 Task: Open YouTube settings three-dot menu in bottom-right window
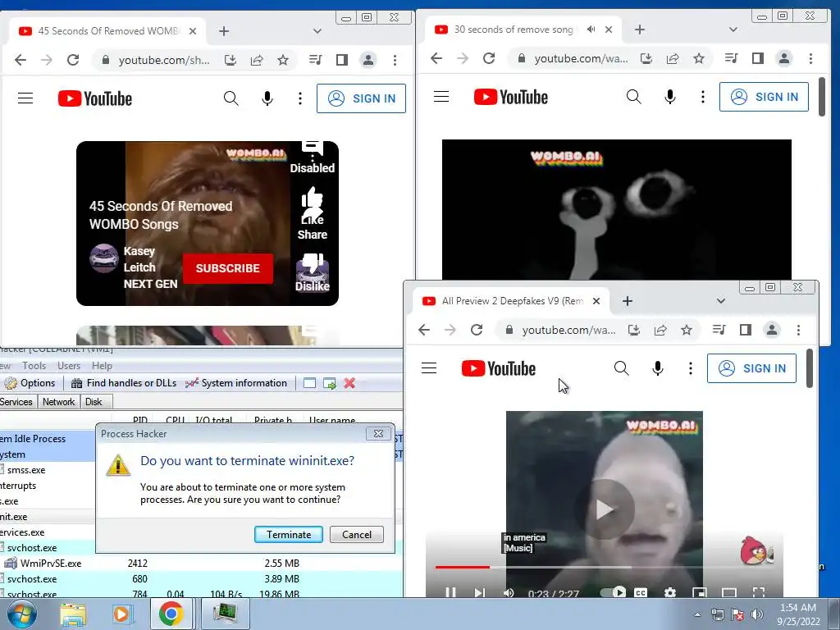[691, 368]
